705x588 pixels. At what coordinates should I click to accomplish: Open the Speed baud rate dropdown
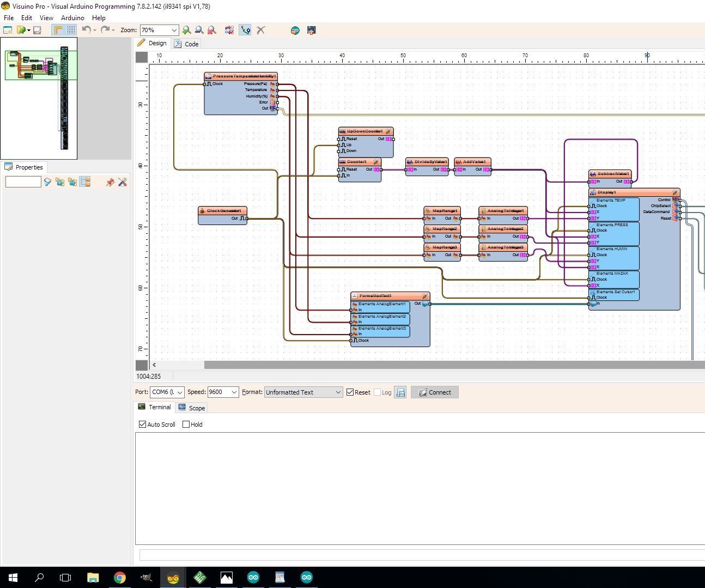234,392
